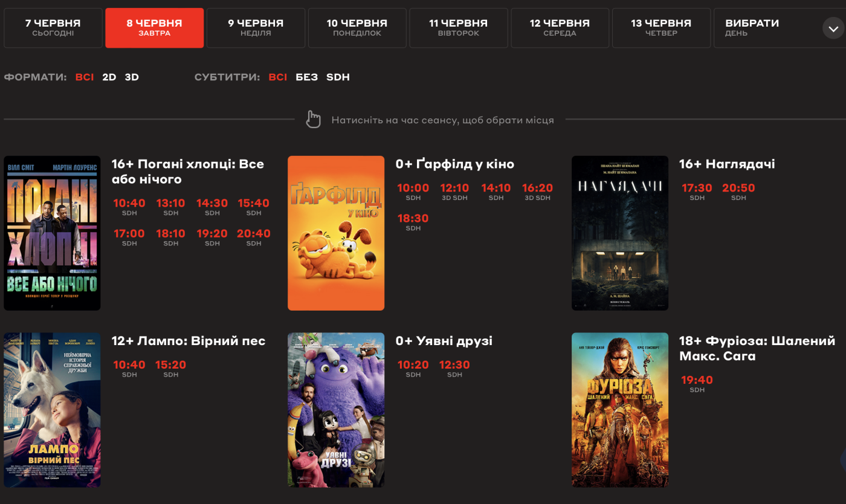This screenshot has height=504, width=846.
Task: Pick the 13 червня Четвер tab
Action: 661,28
